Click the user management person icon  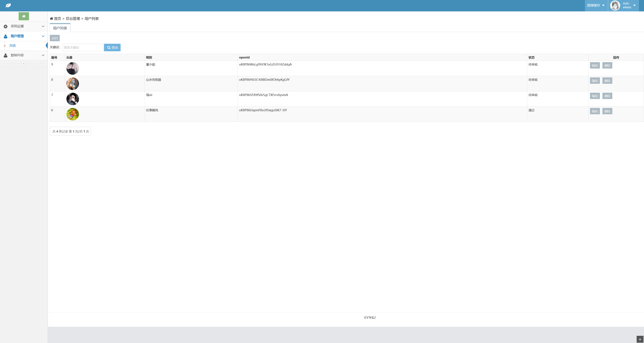tap(6, 36)
